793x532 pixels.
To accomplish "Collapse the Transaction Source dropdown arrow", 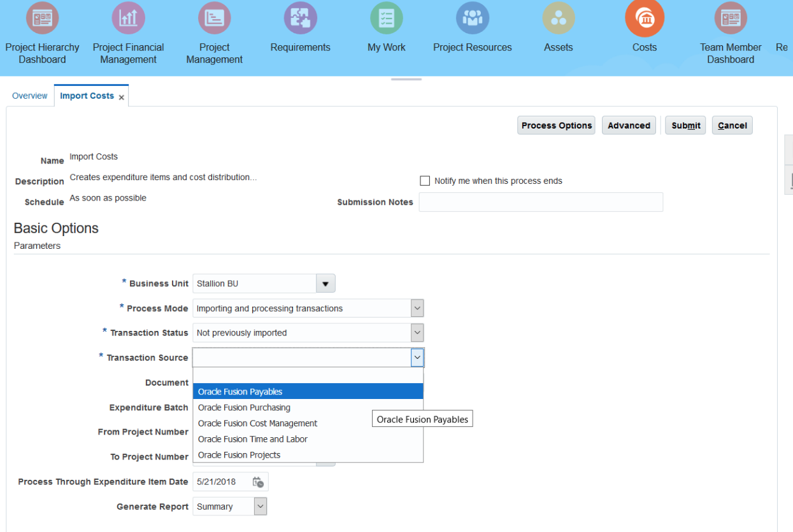I will click(417, 358).
